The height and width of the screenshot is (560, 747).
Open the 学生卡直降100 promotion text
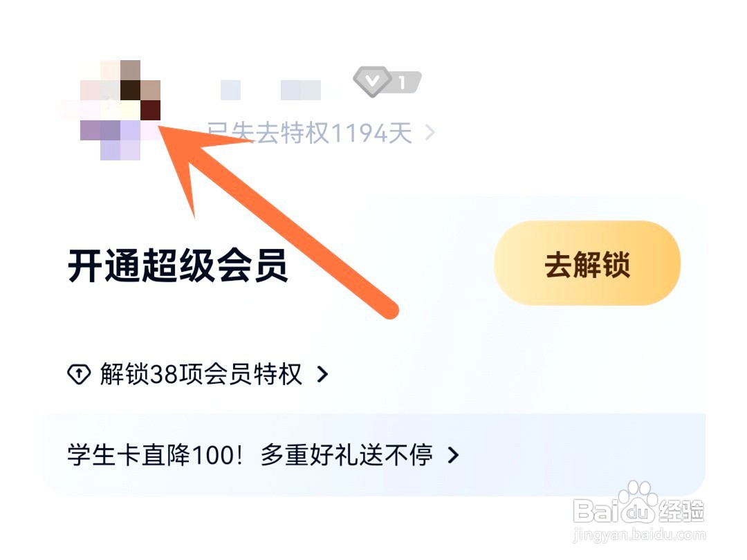click(x=156, y=455)
